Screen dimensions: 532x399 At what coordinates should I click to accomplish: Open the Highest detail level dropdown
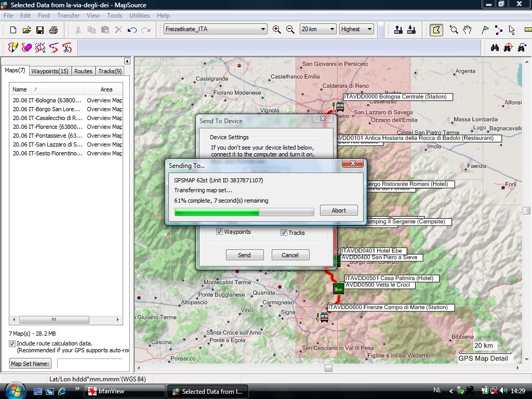click(356, 29)
